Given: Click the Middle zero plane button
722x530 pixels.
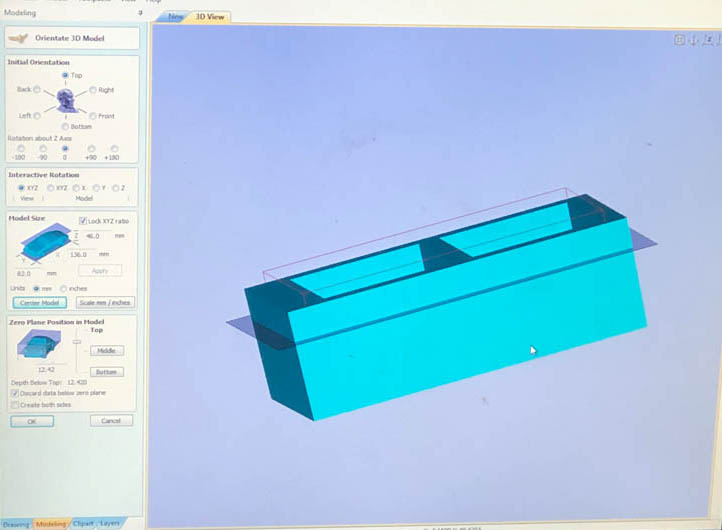Looking at the screenshot, I should pyautogui.click(x=107, y=351).
